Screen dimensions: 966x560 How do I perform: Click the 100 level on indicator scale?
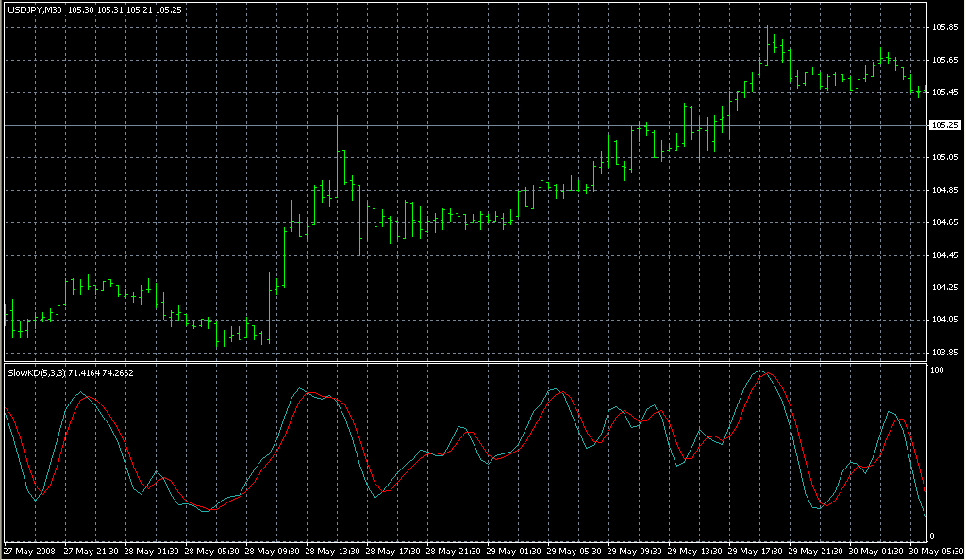click(937, 371)
